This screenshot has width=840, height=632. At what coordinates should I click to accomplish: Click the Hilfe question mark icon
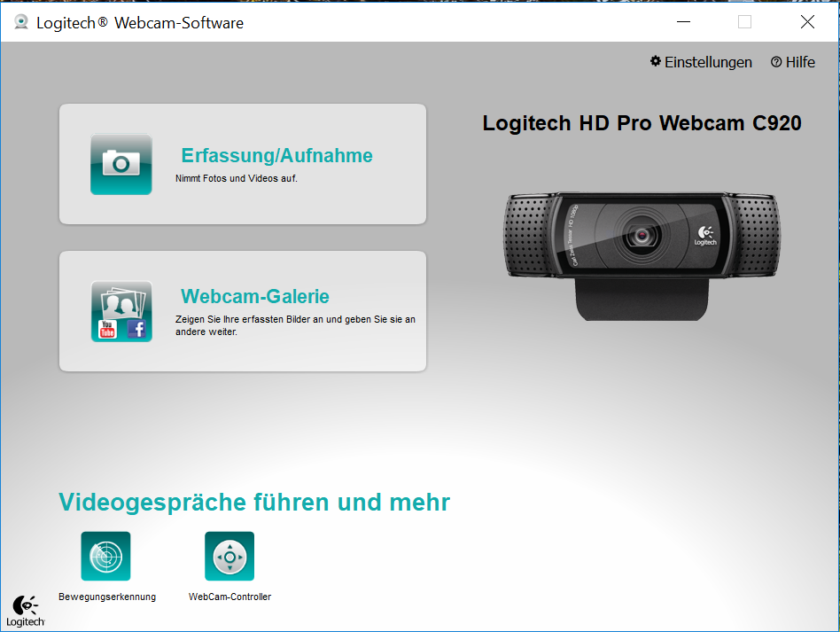[775, 62]
